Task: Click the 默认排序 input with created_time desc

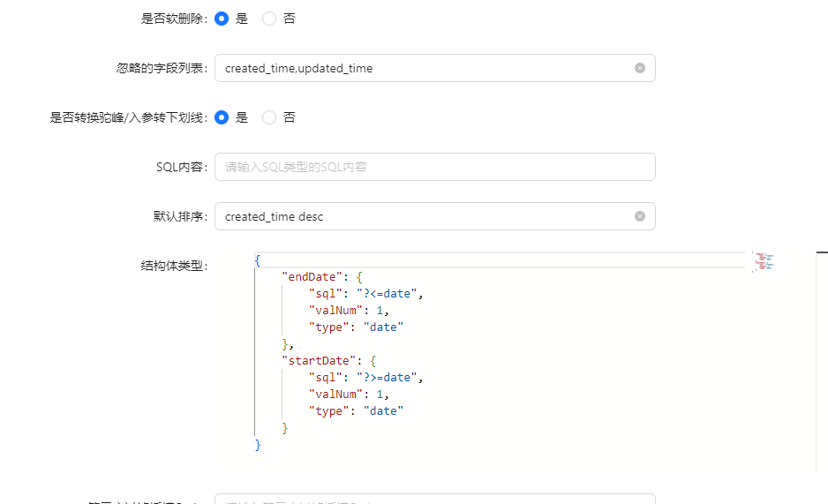Action: (x=424, y=216)
